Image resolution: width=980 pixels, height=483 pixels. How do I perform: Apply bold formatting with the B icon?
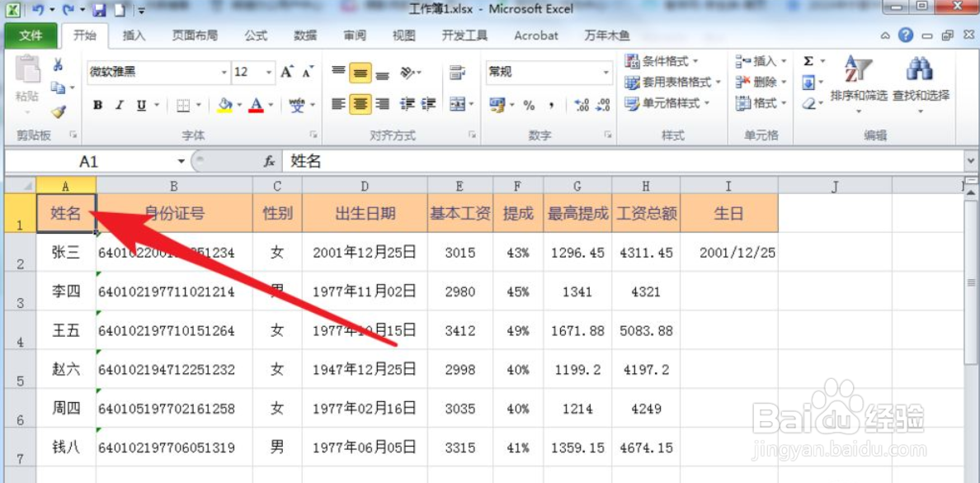click(x=97, y=103)
